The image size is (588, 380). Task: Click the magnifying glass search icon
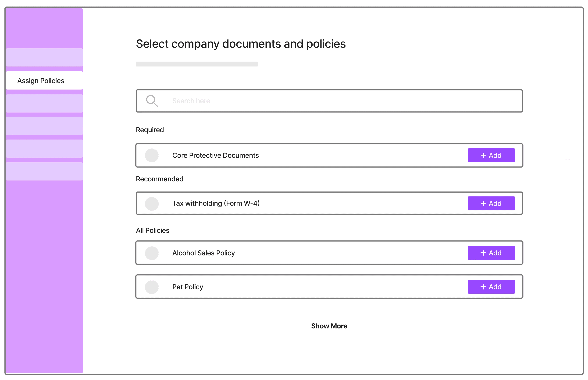point(152,101)
